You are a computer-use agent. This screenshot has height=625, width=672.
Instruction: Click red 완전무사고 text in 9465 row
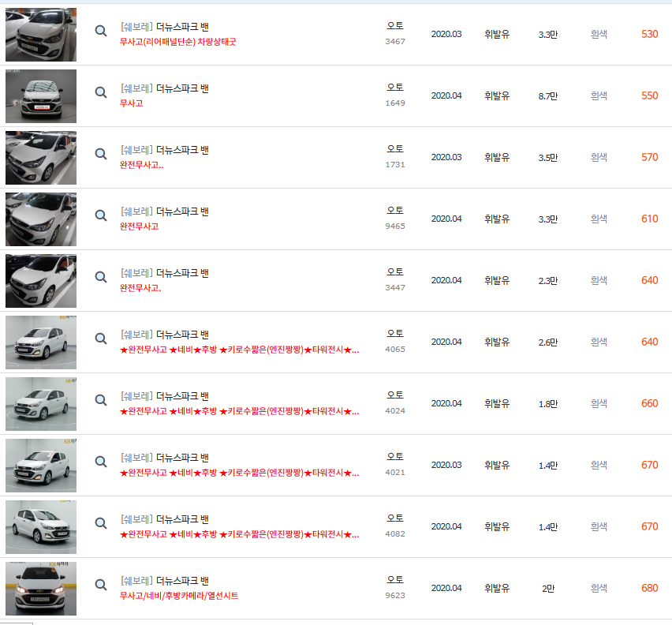click(x=140, y=226)
